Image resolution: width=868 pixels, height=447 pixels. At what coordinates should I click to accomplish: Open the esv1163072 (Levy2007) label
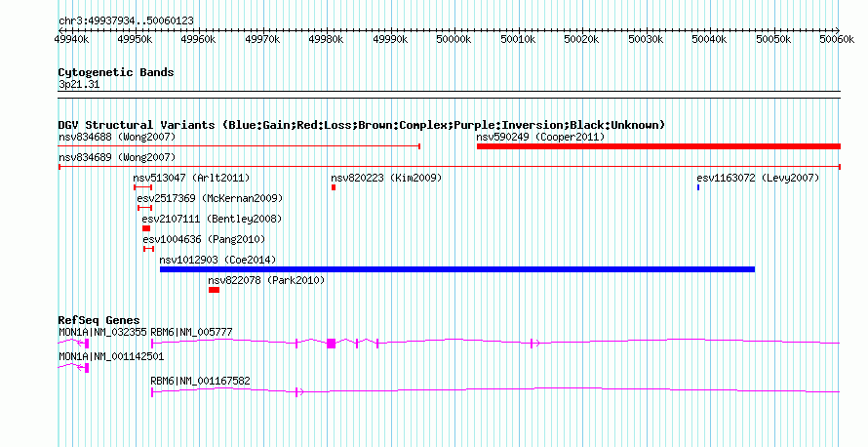(758, 178)
